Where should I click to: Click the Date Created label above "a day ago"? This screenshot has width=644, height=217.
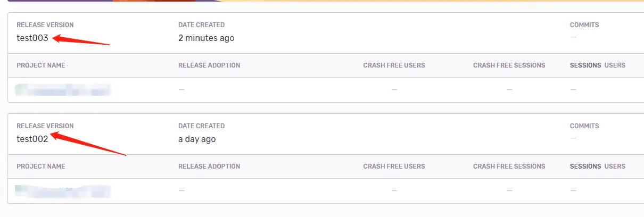tap(201, 126)
